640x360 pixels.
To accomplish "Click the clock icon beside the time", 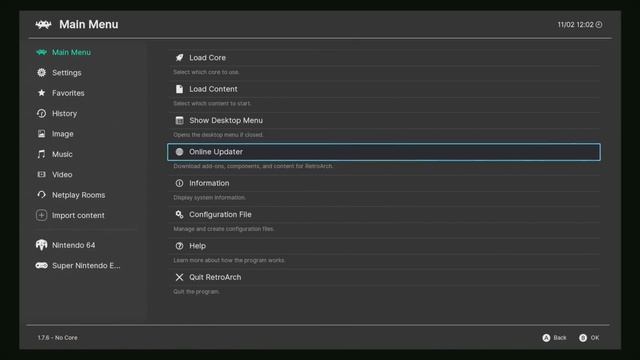I will (x=599, y=24).
